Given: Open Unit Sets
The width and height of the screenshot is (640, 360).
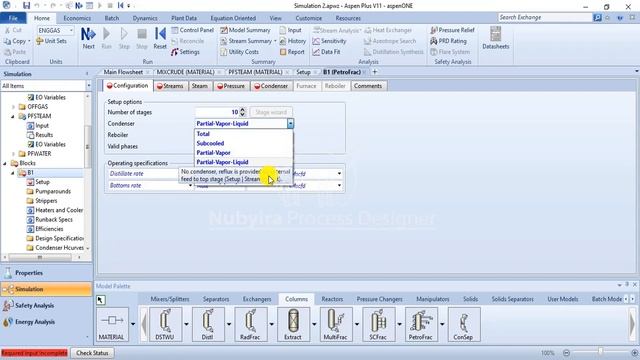Looking at the screenshot, I should click(51, 41).
